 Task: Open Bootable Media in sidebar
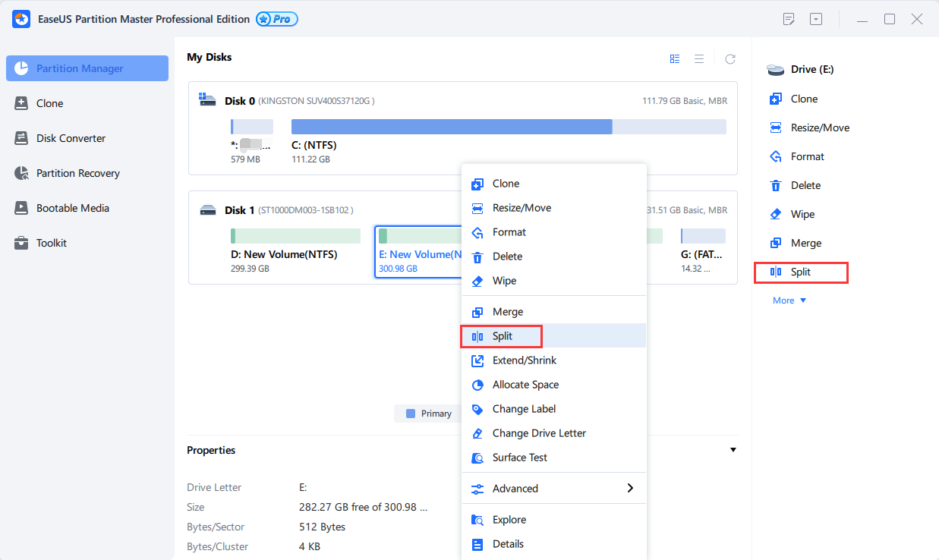point(72,208)
